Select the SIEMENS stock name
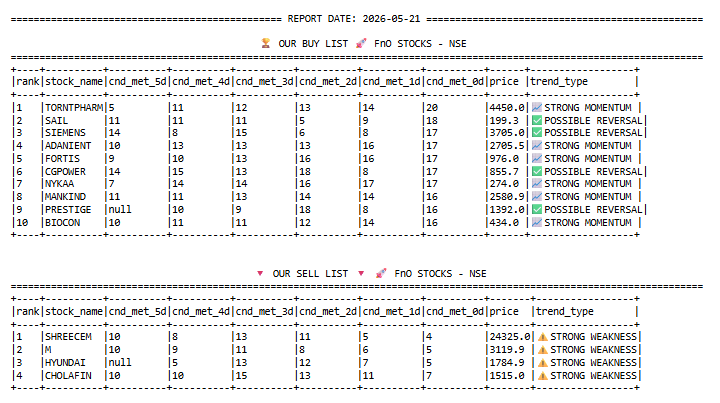This screenshot has height=403, width=720. [x=65, y=133]
